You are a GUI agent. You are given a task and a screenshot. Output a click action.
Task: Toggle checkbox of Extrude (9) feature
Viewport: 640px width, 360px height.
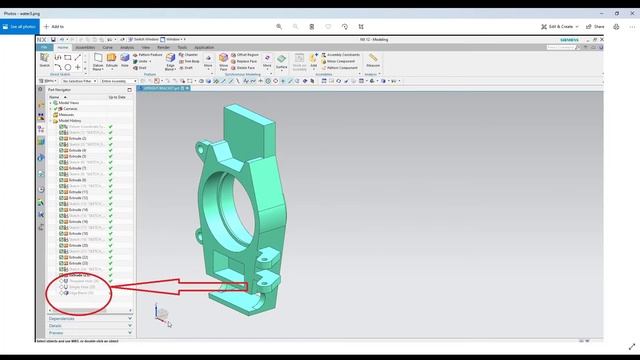[61, 180]
